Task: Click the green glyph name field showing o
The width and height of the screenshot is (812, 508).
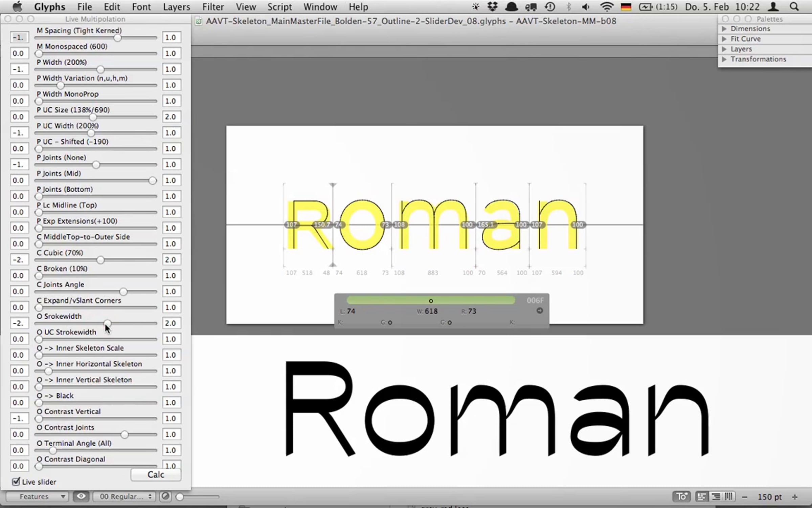Action: [x=431, y=300]
